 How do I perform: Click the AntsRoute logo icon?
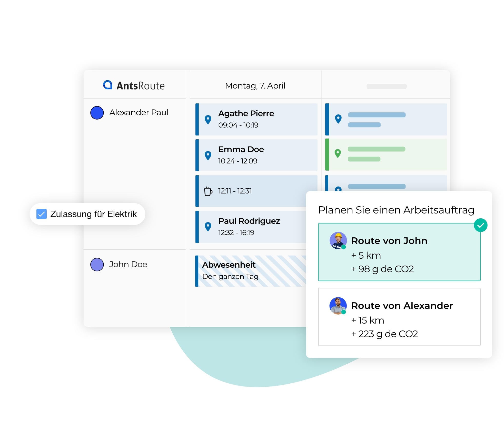[108, 85]
